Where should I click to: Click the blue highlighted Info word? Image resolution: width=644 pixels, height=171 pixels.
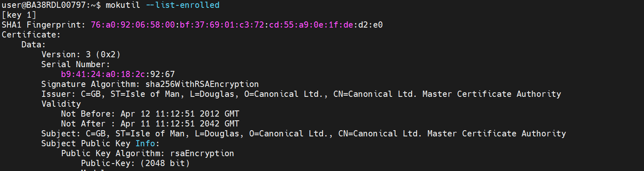click(145, 143)
